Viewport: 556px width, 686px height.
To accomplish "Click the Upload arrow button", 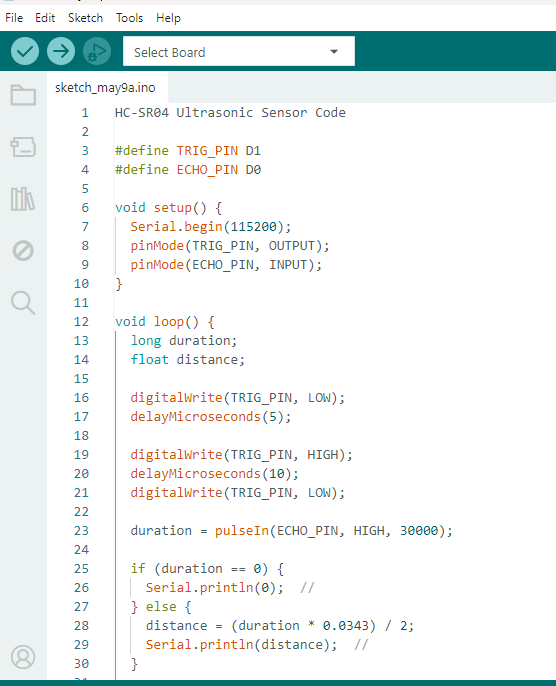I will pyautogui.click(x=61, y=52).
